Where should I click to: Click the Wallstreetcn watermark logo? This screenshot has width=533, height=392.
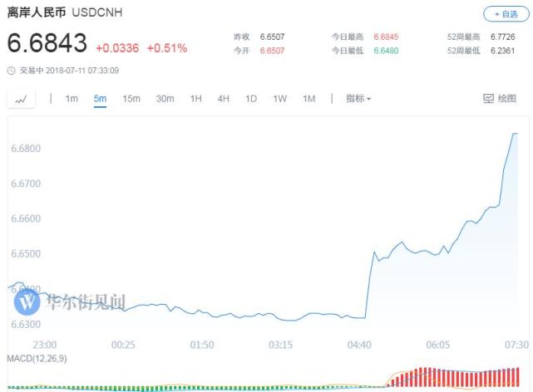[28, 301]
